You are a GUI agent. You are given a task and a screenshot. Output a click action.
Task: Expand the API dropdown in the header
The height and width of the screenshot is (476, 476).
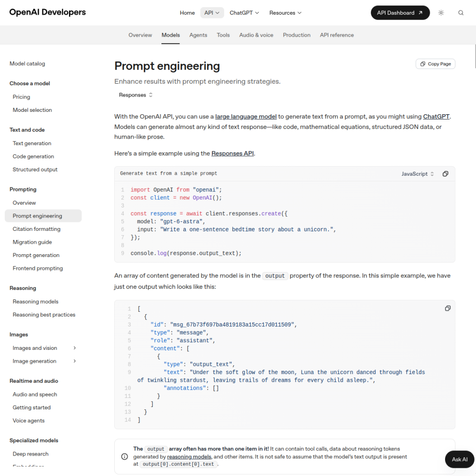tap(212, 13)
